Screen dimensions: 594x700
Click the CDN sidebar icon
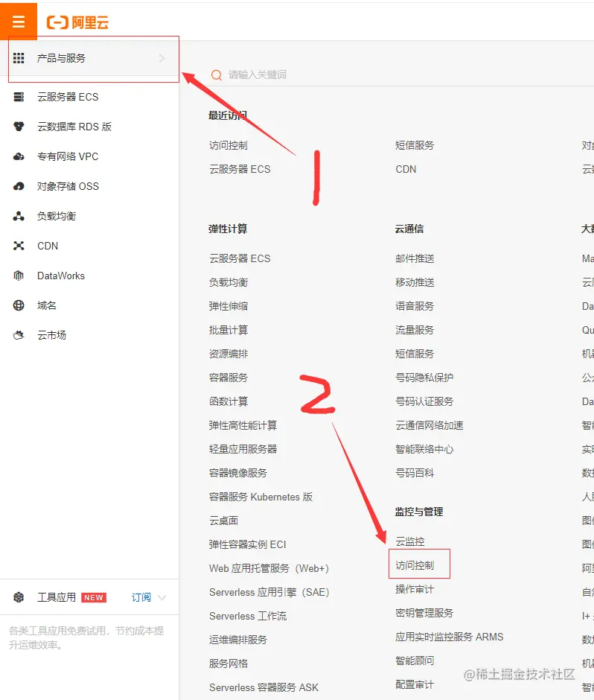coord(19,246)
